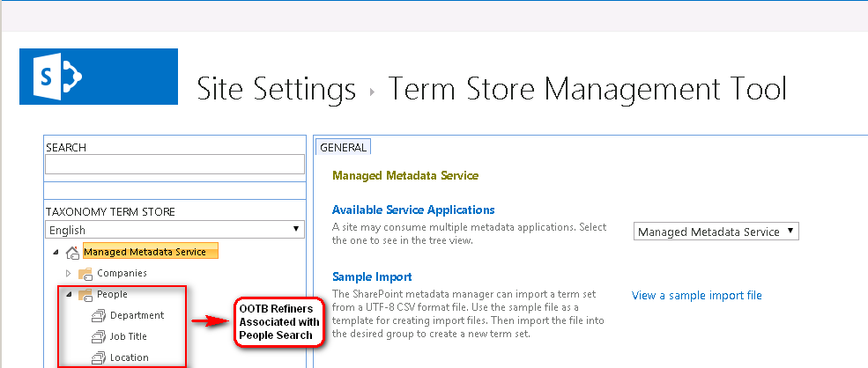Click the Job Title term set icon
The image size is (868, 368).
[x=98, y=337]
